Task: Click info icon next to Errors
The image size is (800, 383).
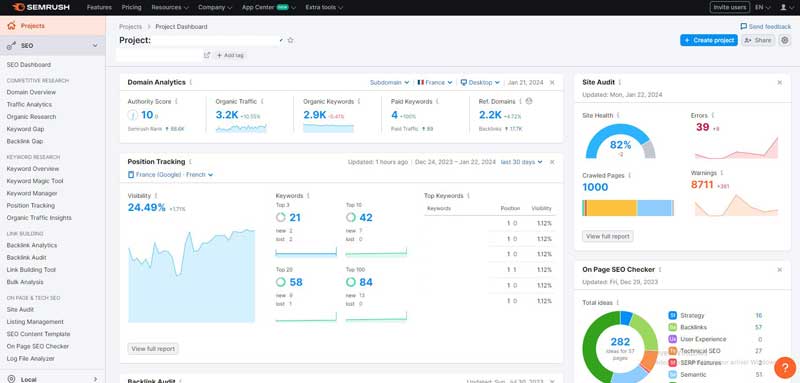Action: coord(713,115)
